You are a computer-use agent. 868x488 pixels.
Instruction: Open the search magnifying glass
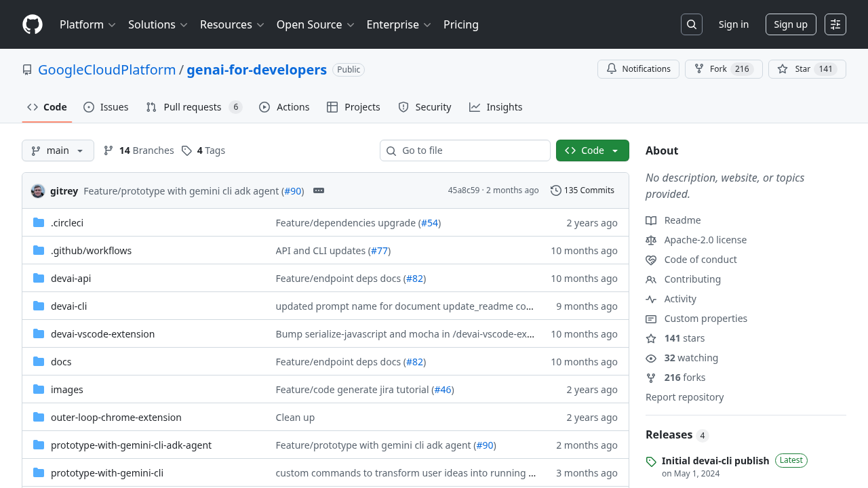[691, 24]
